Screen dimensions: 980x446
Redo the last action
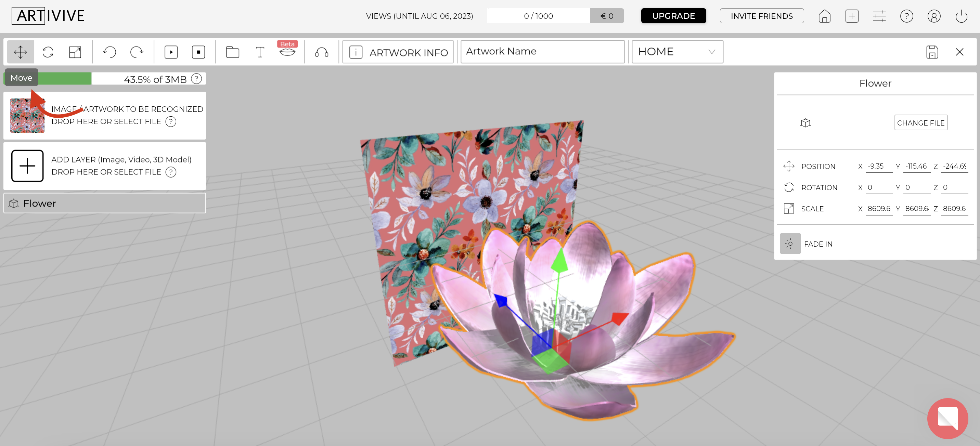tap(137, 52)
